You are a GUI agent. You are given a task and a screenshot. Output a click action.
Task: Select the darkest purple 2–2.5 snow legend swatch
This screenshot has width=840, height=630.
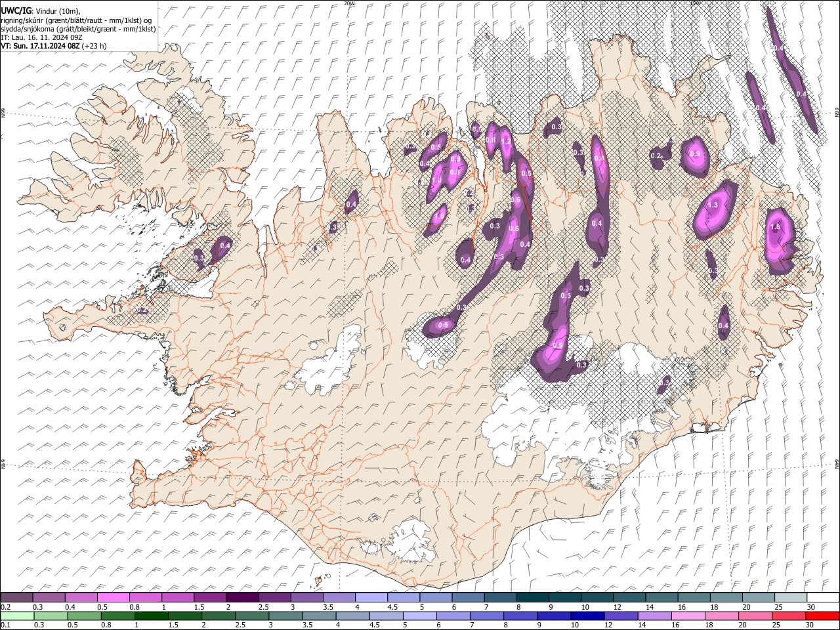point(242,597)
